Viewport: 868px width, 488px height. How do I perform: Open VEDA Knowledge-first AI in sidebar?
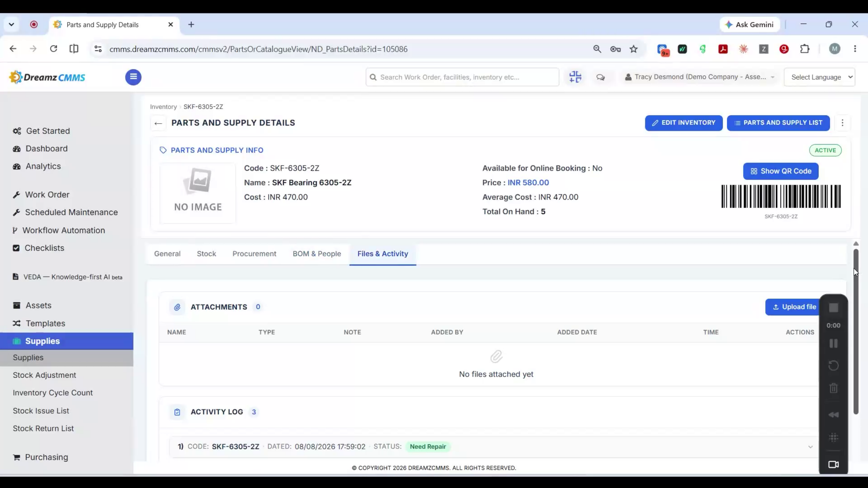pyautogui.click(x=73, y=277)
